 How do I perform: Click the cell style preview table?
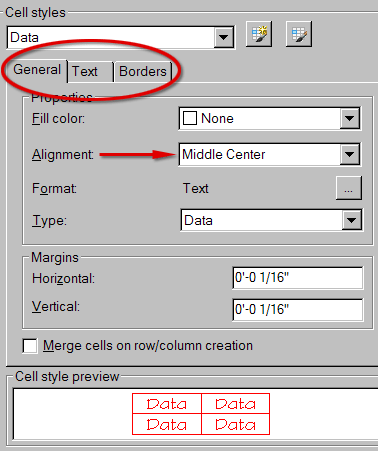pos(201,414)
